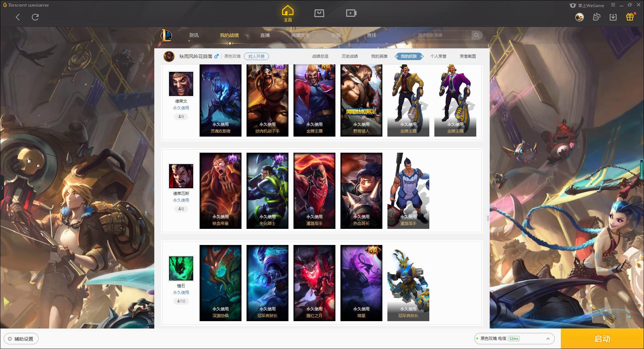Open the 我的英雄 sub-tab

click(x=379, y=56)
